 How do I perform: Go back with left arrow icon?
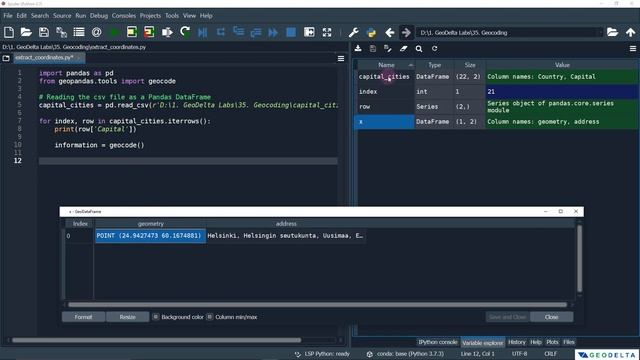[389, 32]
